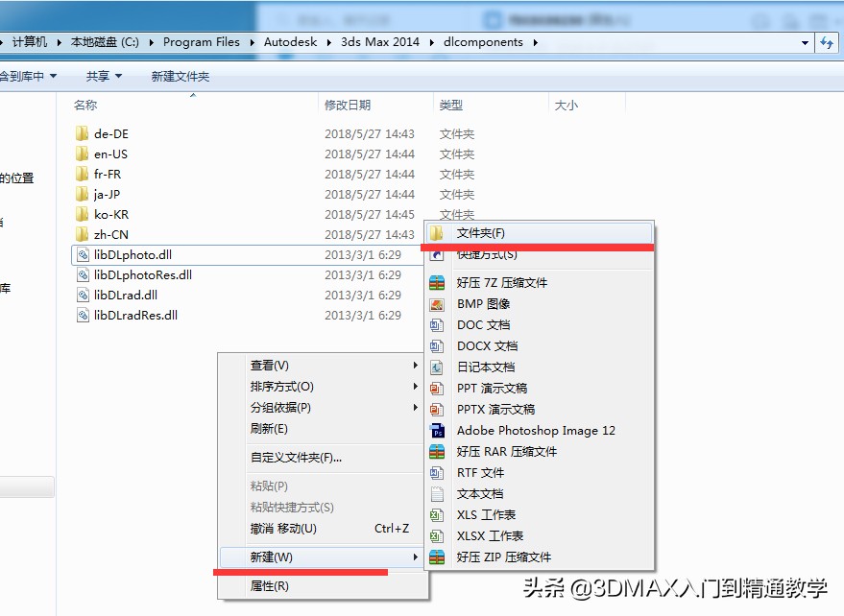Select 粘贴快捷方式 in context menu
The width and height of the screenshot is (844, 616).
coord(277,509)
